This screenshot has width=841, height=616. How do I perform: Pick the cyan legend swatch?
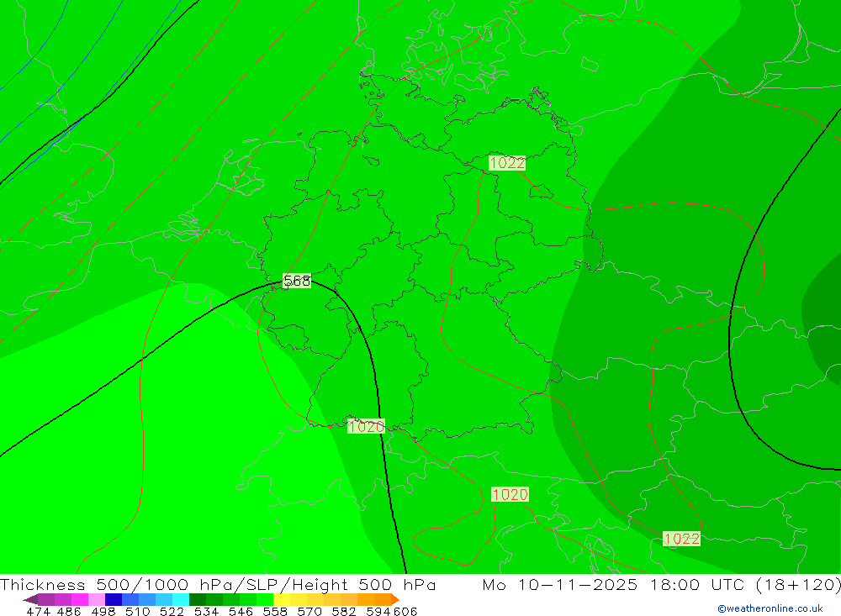[x=181, y=599]
